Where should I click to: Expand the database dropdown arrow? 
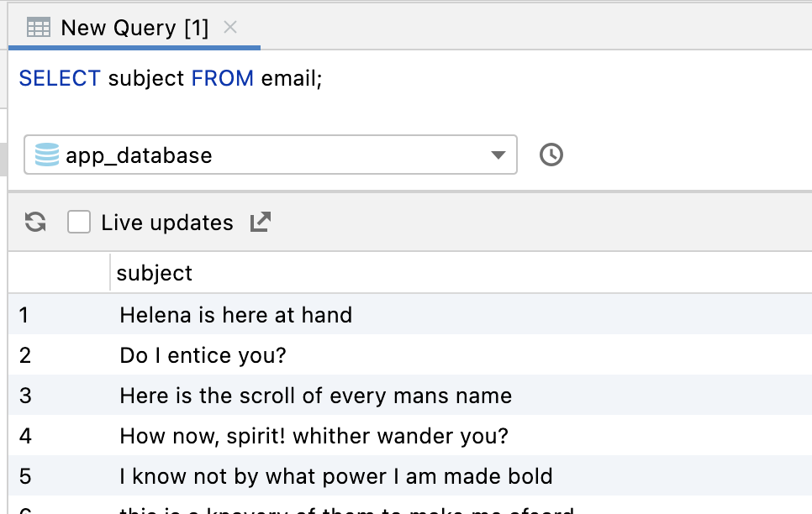coord(498,155)
